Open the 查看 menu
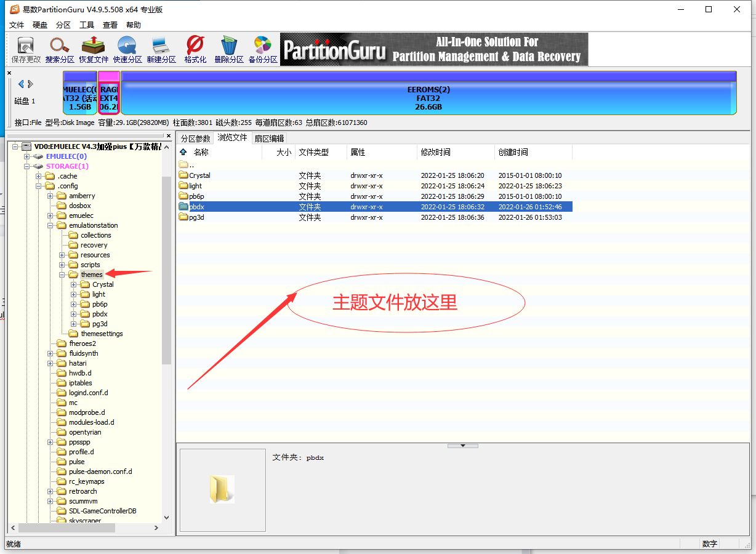This screenshot has height=554, width=756. click(x=110, y=25)
